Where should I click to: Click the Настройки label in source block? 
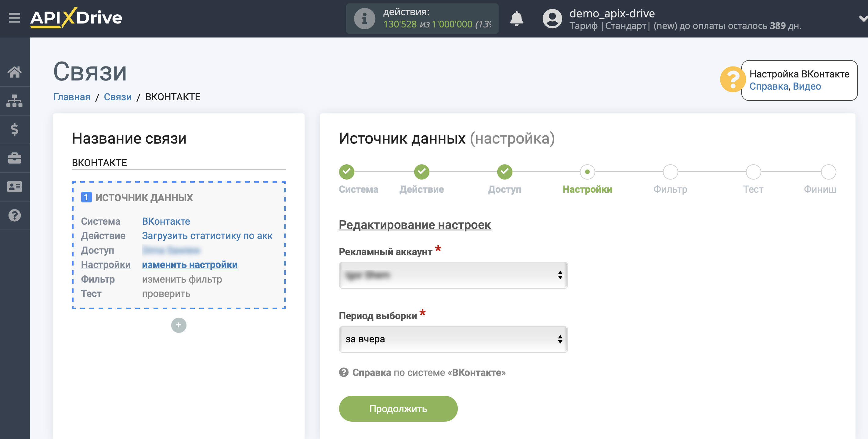click(106, 265)
